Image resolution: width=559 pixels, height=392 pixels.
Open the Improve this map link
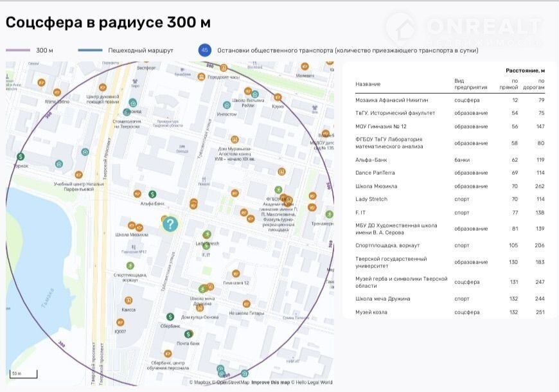(x=270, y=382)
